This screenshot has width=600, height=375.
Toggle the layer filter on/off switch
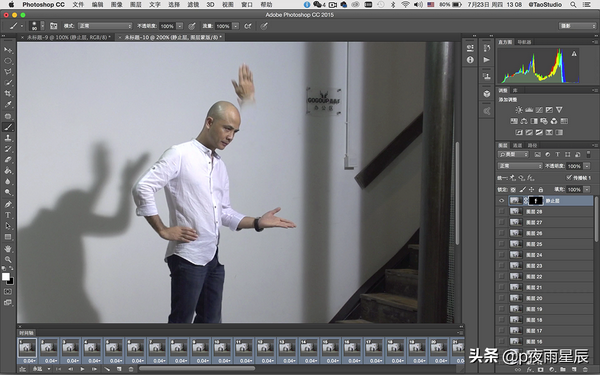coord(589,154)
